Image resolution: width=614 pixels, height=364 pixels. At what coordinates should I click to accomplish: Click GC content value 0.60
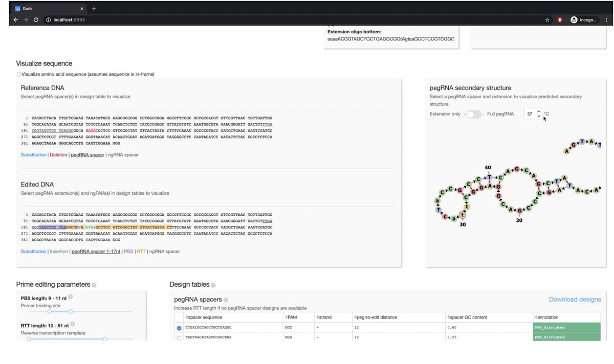452,327
